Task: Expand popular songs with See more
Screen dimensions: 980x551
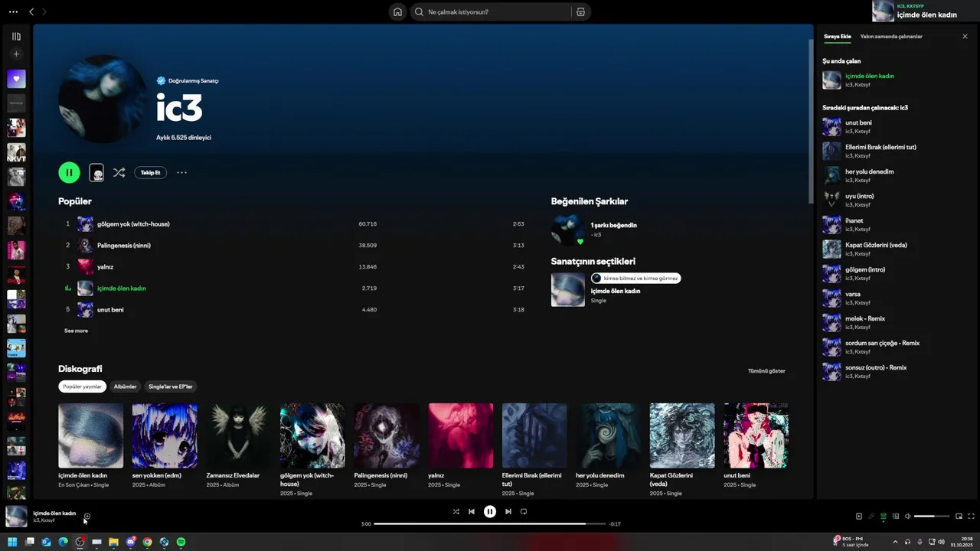Action: click(x=76, y=331)
